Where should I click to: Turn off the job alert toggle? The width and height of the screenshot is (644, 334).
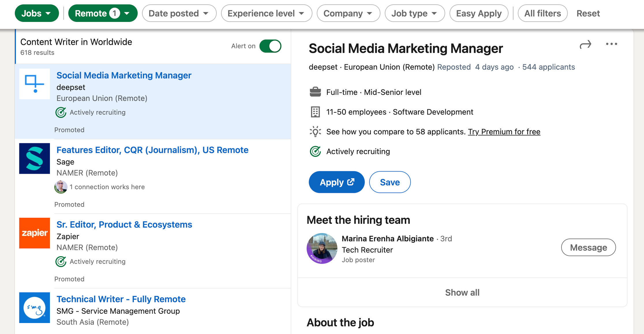[270, 46]
